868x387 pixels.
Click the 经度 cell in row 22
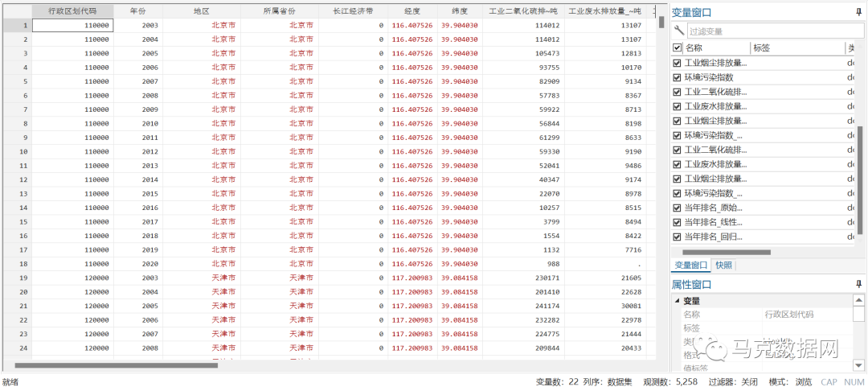coord(412,320)
